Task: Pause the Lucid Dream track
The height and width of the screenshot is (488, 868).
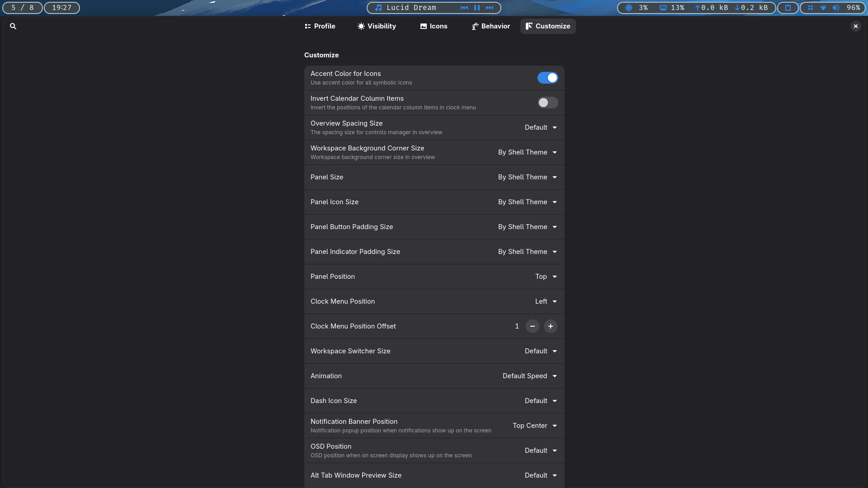Action: (476, 8)
